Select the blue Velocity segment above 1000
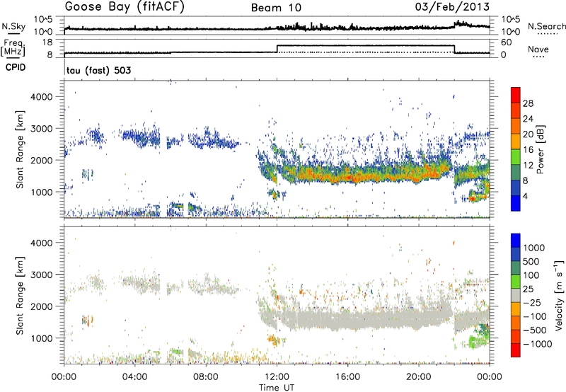 516,241
